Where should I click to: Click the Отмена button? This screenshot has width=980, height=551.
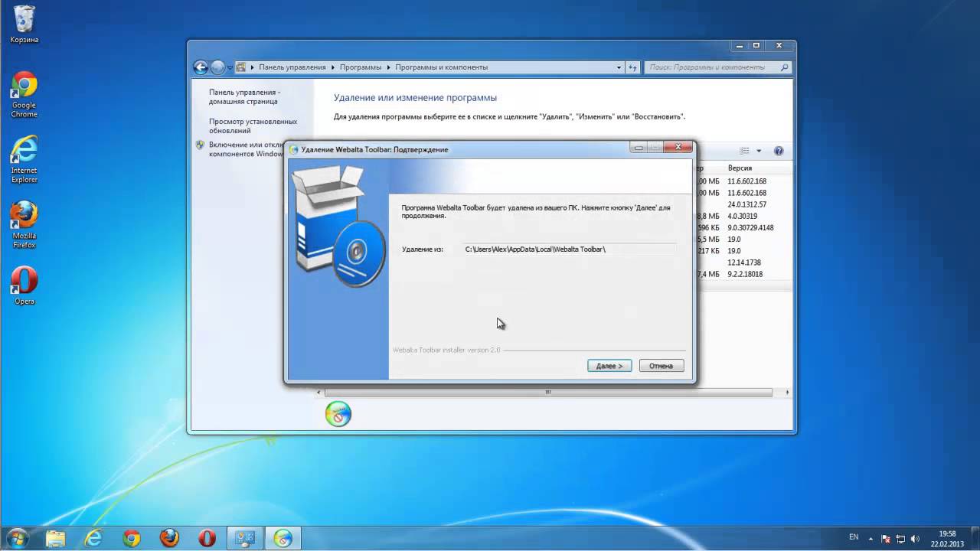click(x=661, y=366)
